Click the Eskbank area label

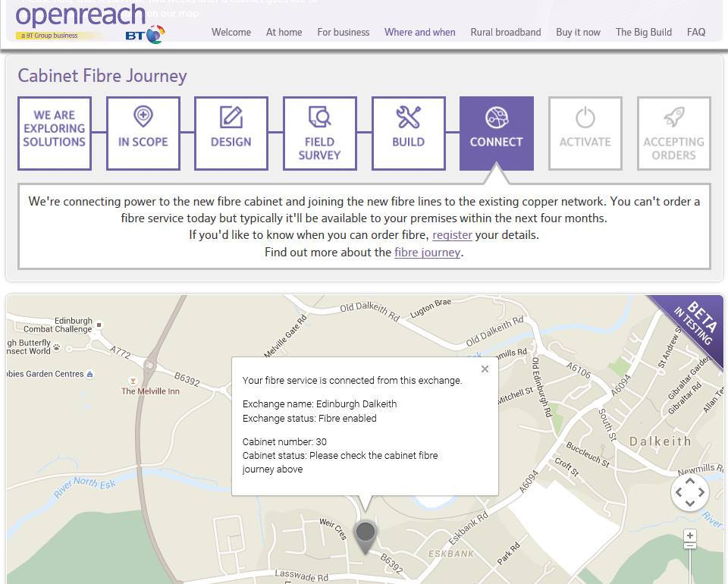click(x=450, y=554)
